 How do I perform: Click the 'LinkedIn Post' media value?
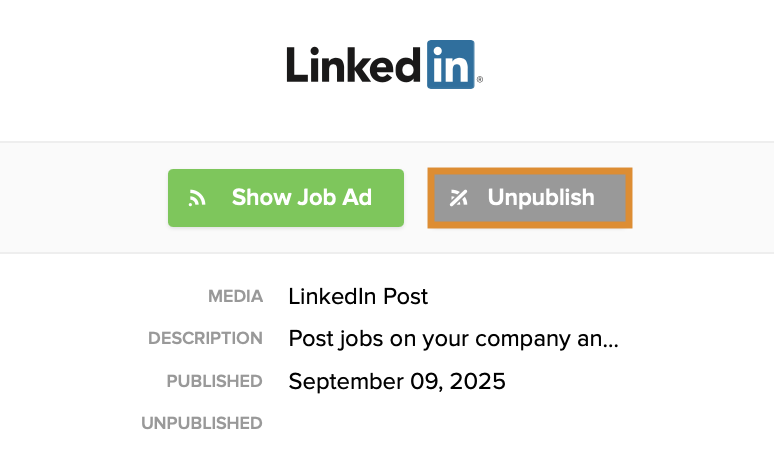358,297
